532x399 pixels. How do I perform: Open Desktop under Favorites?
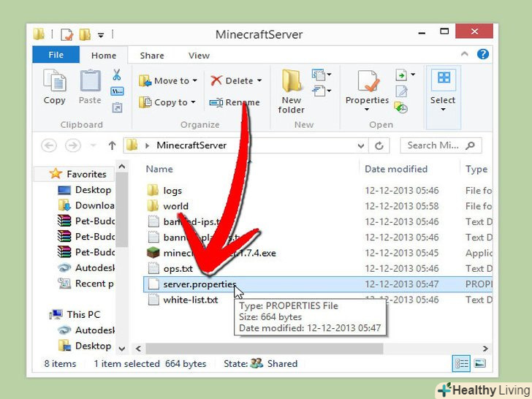(x=93, y=190)
